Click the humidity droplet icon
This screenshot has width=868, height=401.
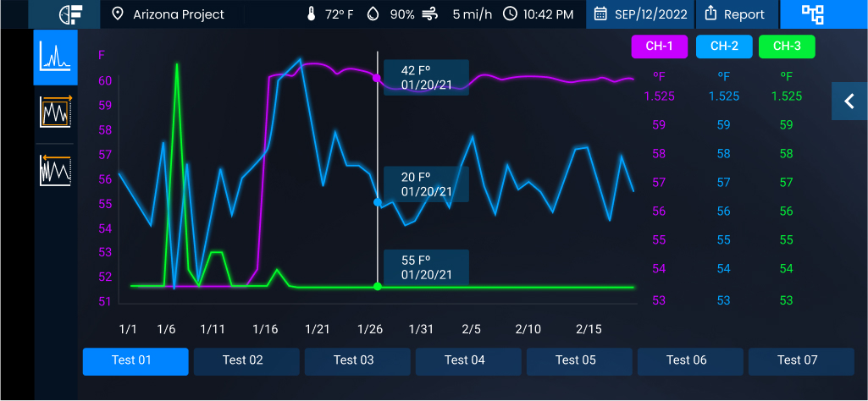[x=373, y=14]
